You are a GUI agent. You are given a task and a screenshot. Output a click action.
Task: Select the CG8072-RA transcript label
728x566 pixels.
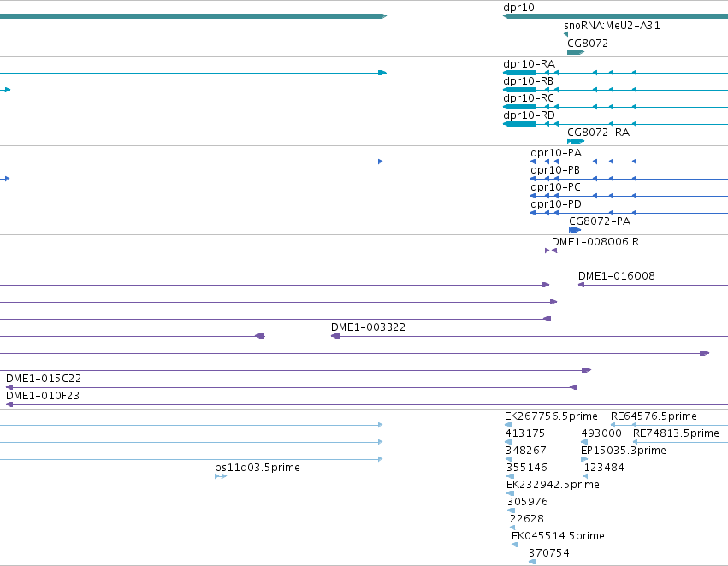click(x=598, y=133)
